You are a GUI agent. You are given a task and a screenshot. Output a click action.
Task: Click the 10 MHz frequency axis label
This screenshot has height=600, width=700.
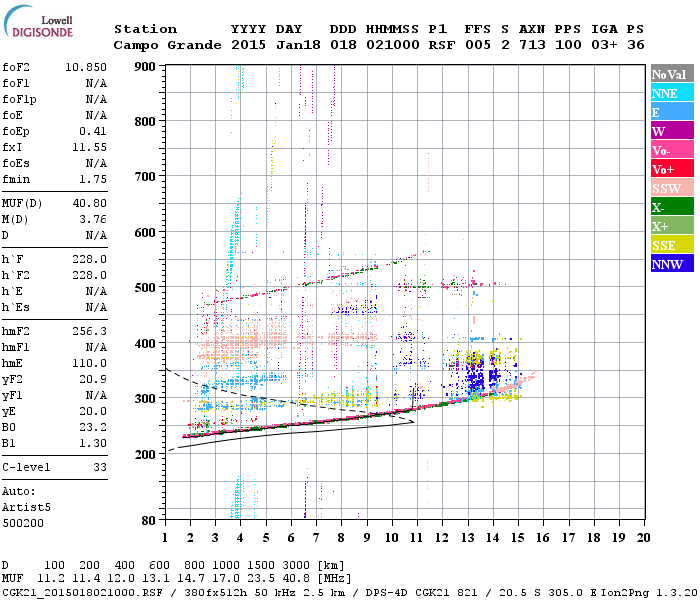pos(392,538)
